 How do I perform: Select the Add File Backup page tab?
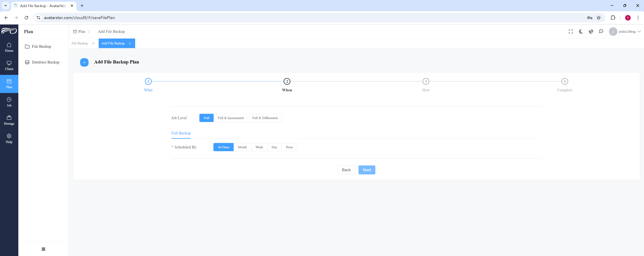click(113, 43)
